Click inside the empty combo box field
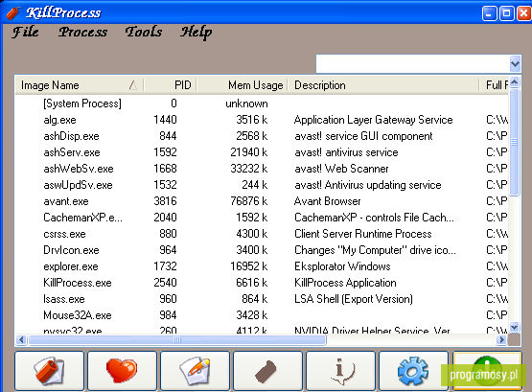Image resolution: width=532 pixels, height=392 pixels. pos(412,64)
